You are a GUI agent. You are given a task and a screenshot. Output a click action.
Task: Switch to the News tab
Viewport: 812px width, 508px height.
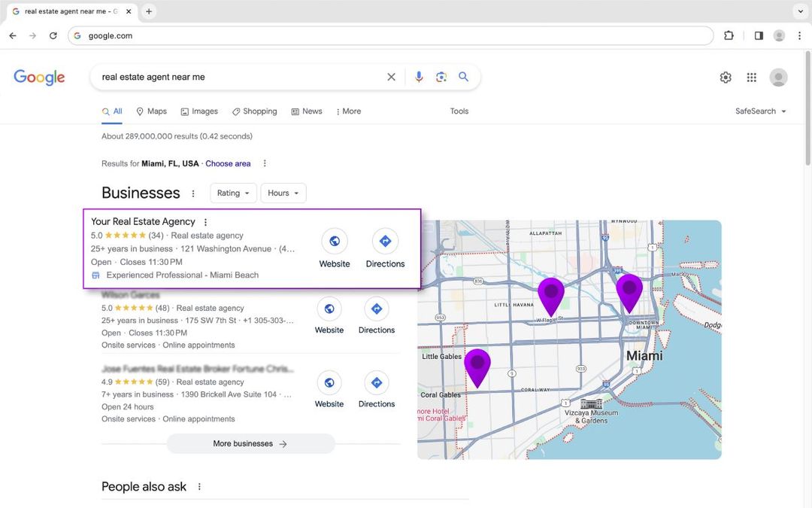(x=307, y=111)
